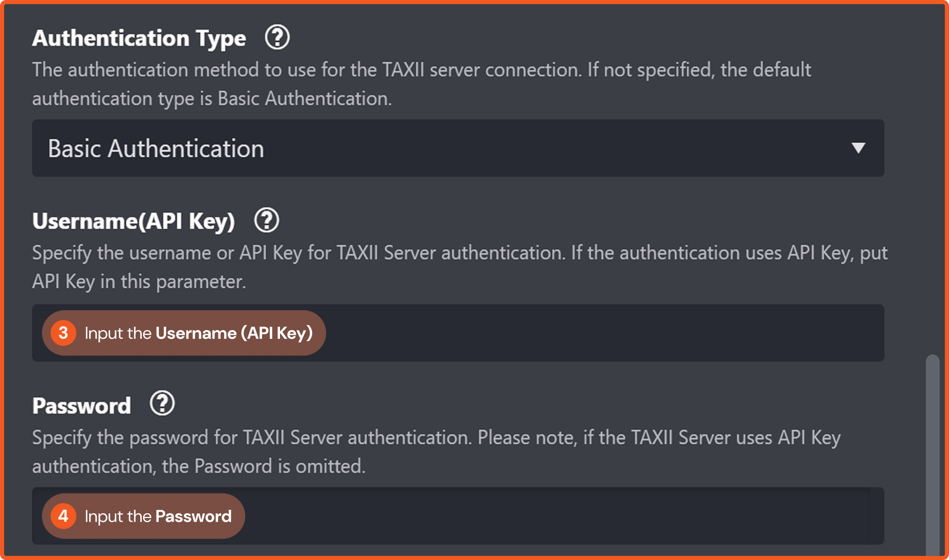Click the 'Input the Username (API Key)' callout

coord(198,333)
